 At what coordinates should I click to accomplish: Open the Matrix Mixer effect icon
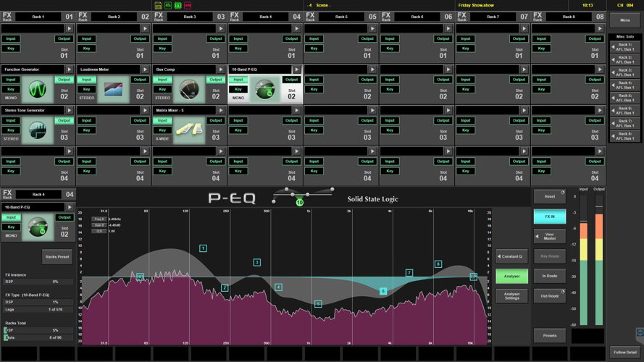189,130
